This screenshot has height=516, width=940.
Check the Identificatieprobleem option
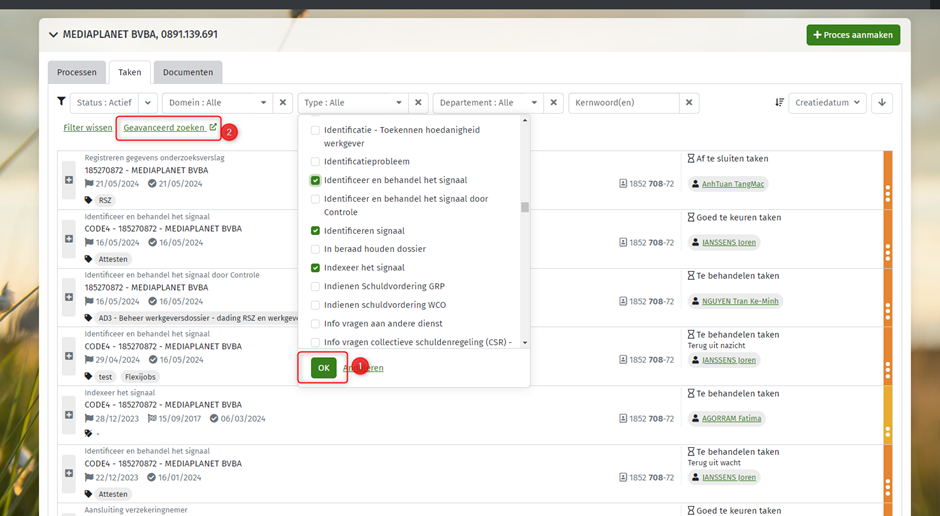[x=315, y=162]
